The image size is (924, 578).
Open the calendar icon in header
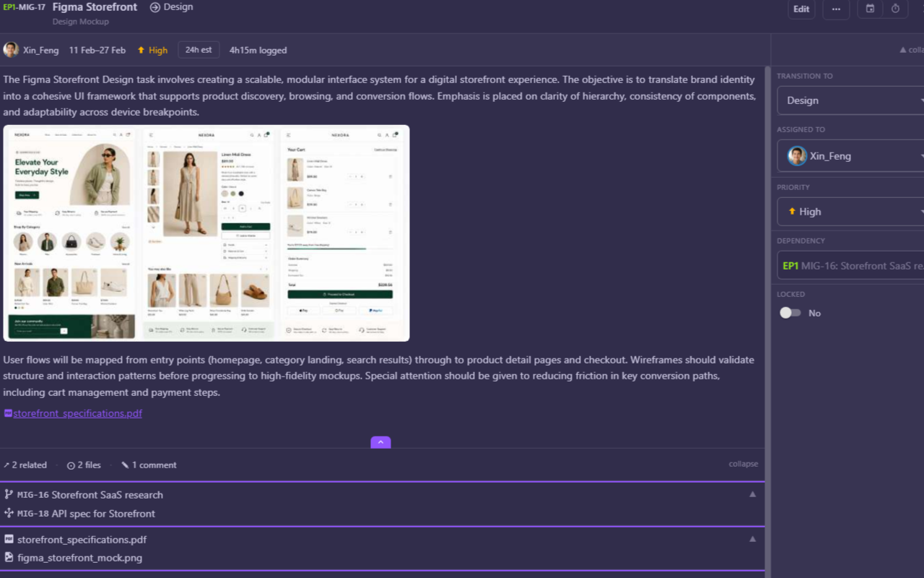click(870, 9)
